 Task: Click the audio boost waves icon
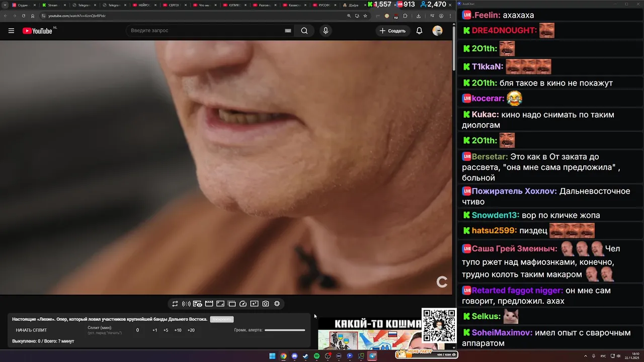tap(186, 304)
